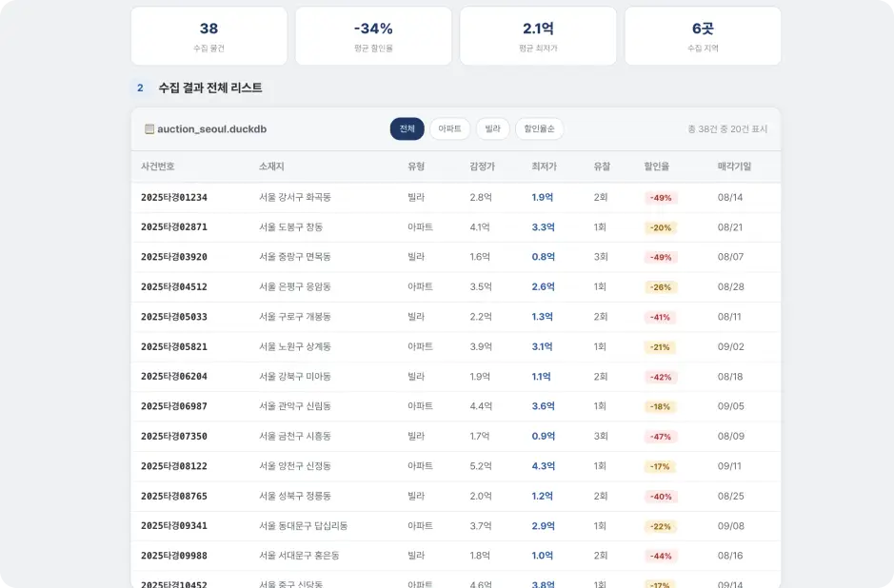Click case number 2025타경08765
This screenshot has height=588, width=894.
[174, 497]
